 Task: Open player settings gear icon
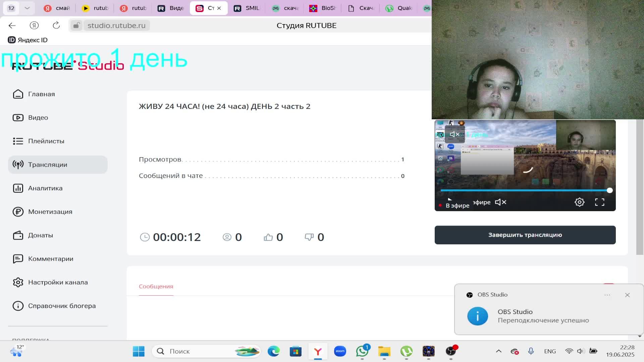(580, 202)
